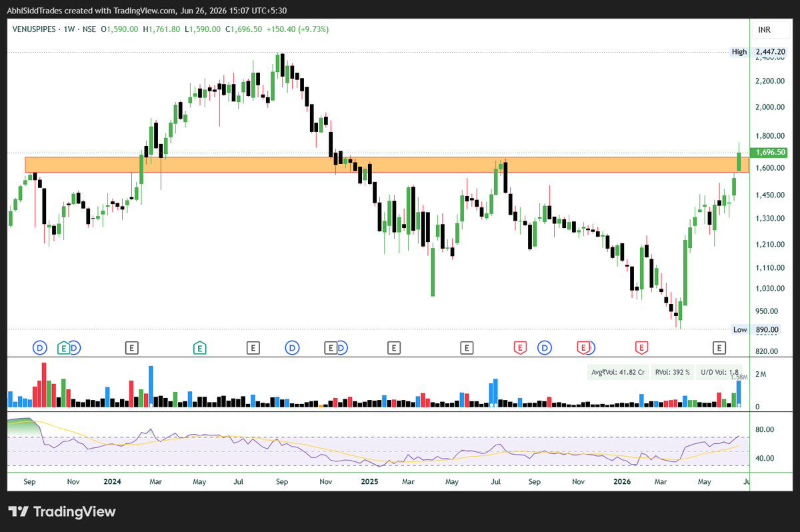Click the 1,450.00 price axis label

pyautogui.click(x=770, y=195)
